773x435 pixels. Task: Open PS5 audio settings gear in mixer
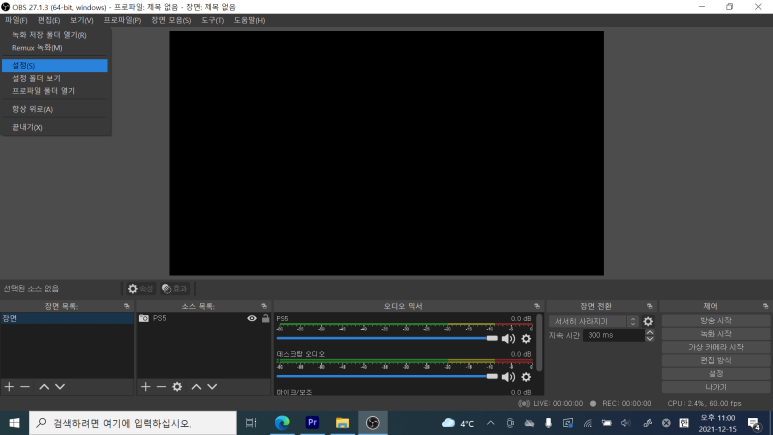pos(526,339)
